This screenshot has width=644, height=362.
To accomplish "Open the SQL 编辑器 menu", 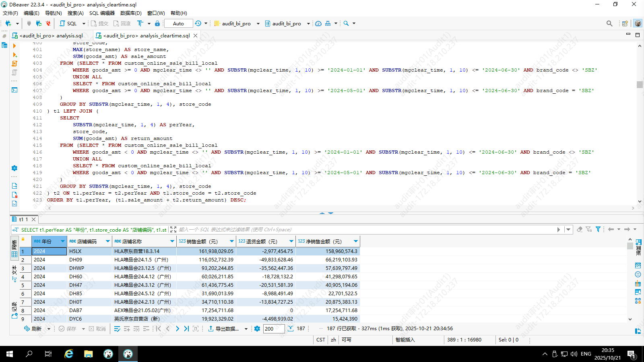I will click(102, 13).
